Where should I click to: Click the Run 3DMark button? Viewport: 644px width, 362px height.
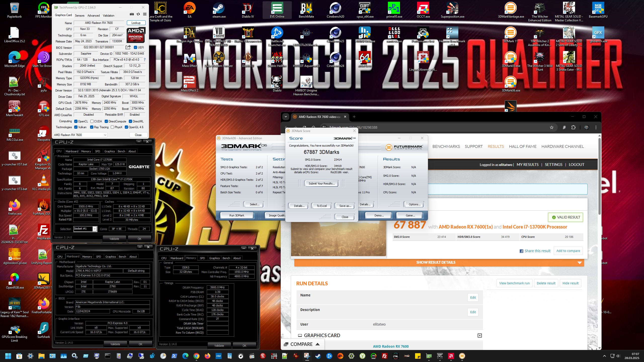pyautogui.click(x=237, y=215)
